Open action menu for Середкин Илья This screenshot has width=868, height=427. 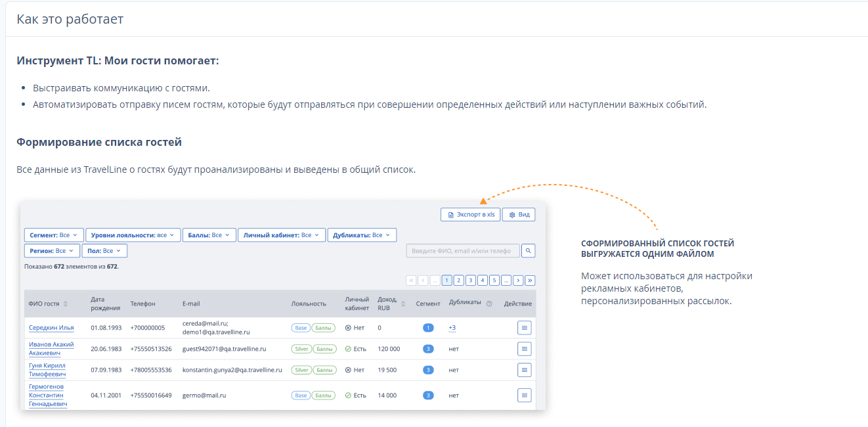(525, 328)
